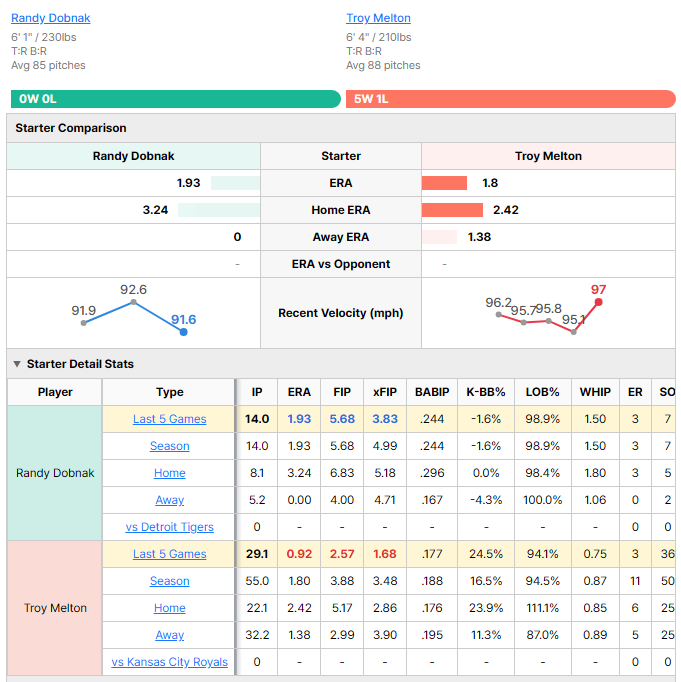
Task: Click Melton's 55.0 Season IP cell
Action: pos(257,581)
